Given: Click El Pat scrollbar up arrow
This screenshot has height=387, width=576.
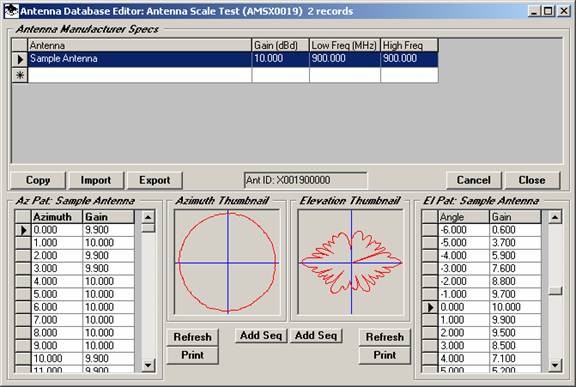Looking at the screenshot, I should (x=555, y=217).
